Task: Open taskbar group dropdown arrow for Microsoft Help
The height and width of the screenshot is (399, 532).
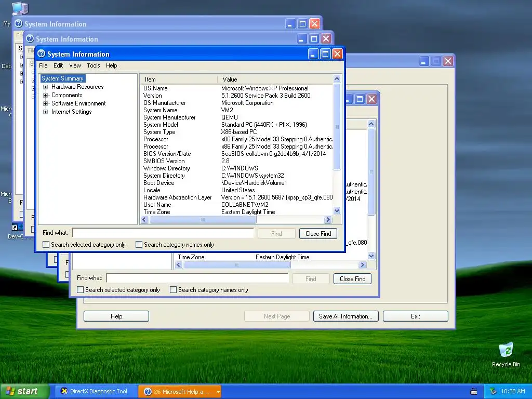Action: click(218, 392)
